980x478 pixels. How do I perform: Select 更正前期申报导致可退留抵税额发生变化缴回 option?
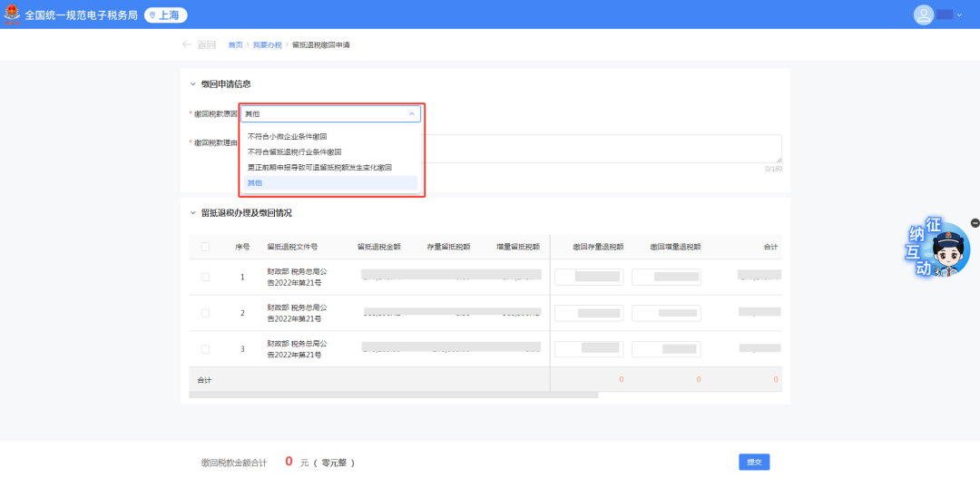click(319, 167)
